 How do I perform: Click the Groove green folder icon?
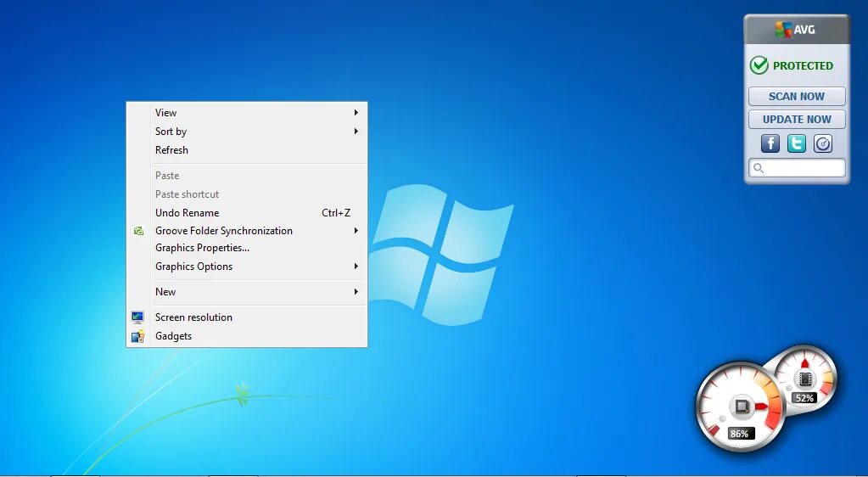click(x=138, y=231)
